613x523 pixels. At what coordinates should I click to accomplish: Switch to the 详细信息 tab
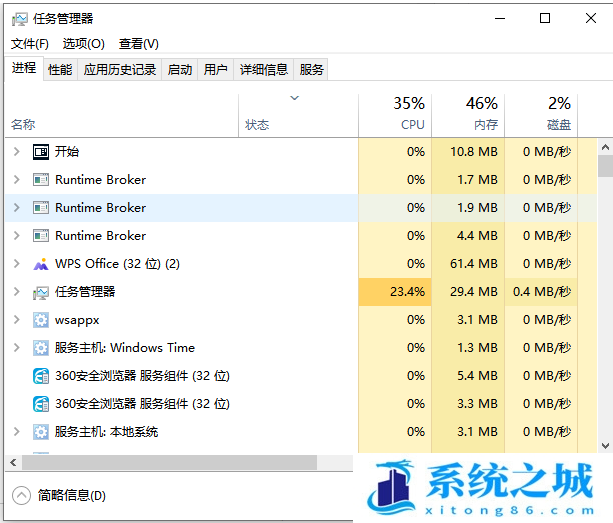click(x=264, y=70)
